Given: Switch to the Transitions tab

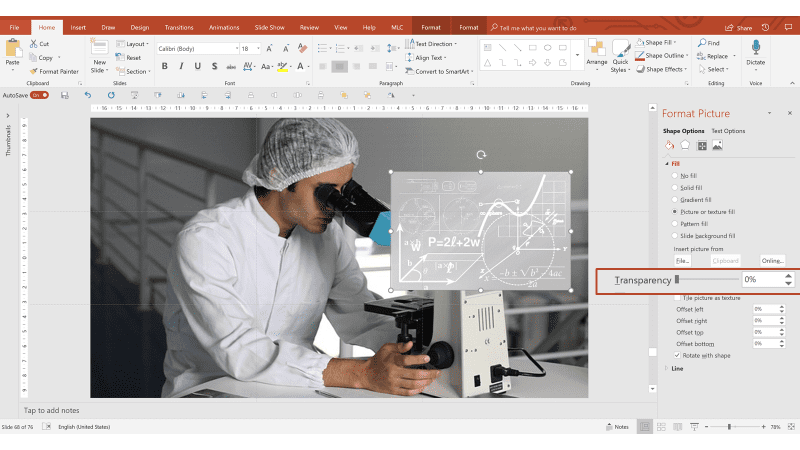Looking at the screenshot, I should click(x=179, y=28).
